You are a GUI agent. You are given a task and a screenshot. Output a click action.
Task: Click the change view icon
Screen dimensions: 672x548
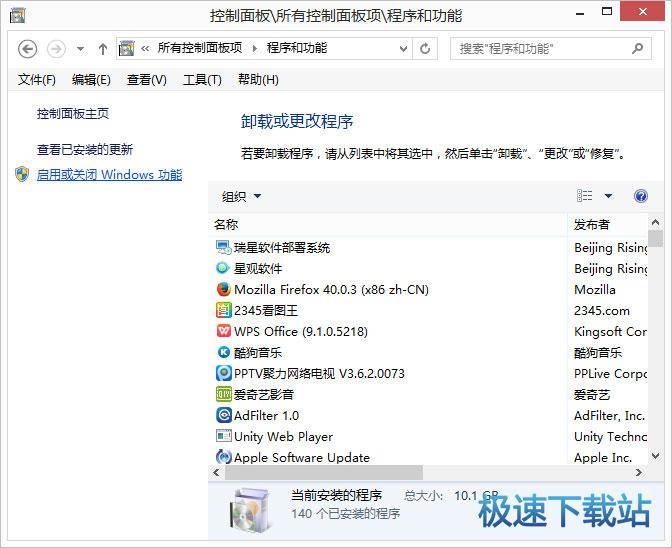click(x=585, y=196)
